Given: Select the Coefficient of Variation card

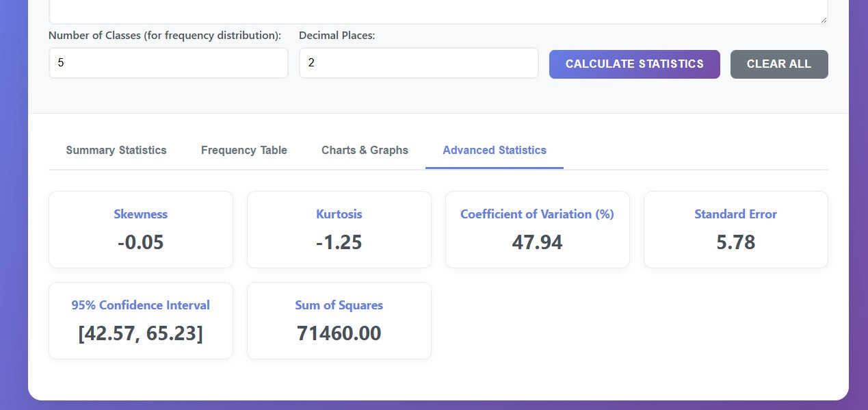Looking at the screenshot, I should point(537,229).
